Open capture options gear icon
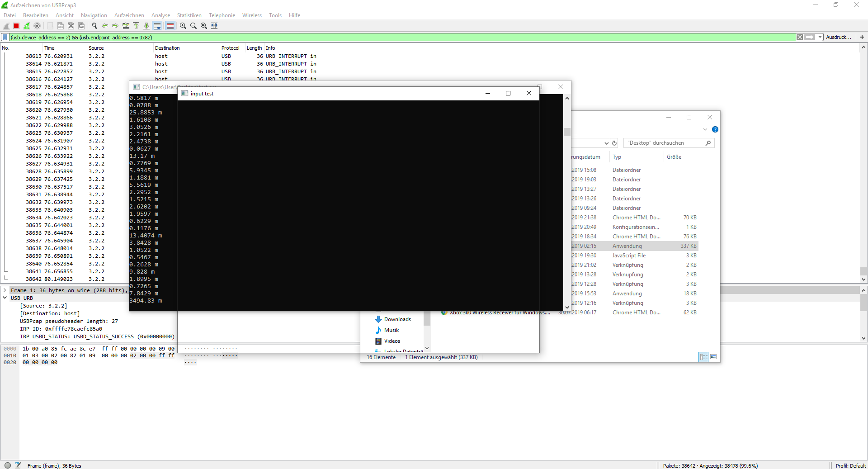The image size is (868, 469). pos(37,26)
